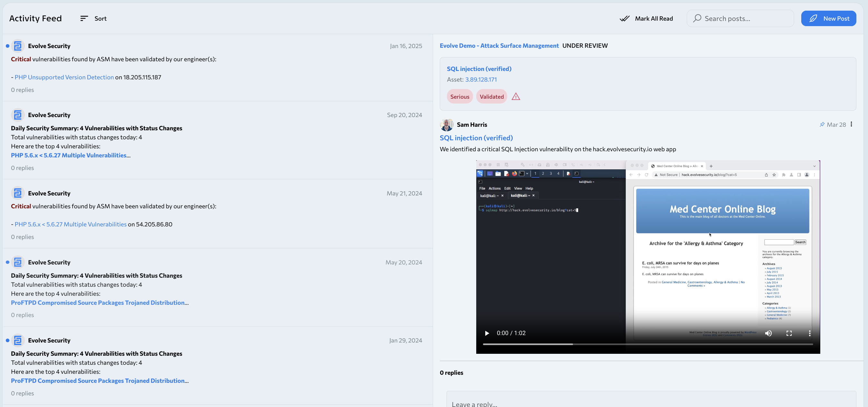Open the three-dot menu on Sam Harris post
868x407 pixels.
851,124
